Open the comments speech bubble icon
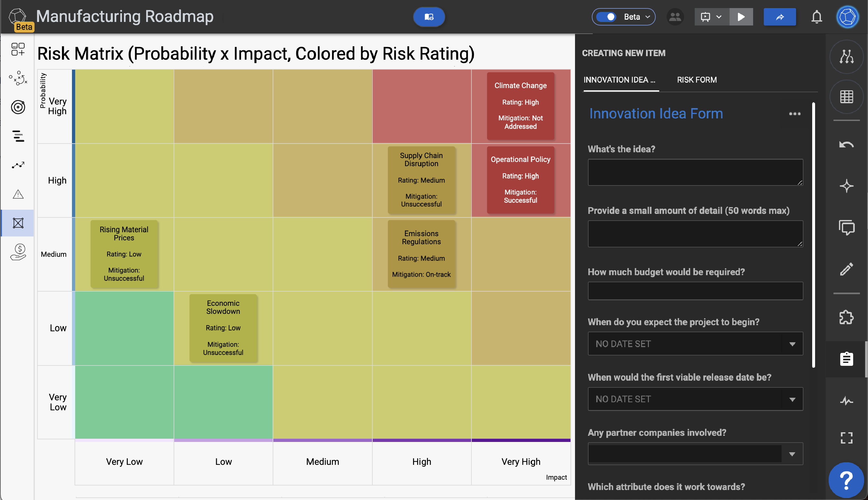 (x=846, y=227)
